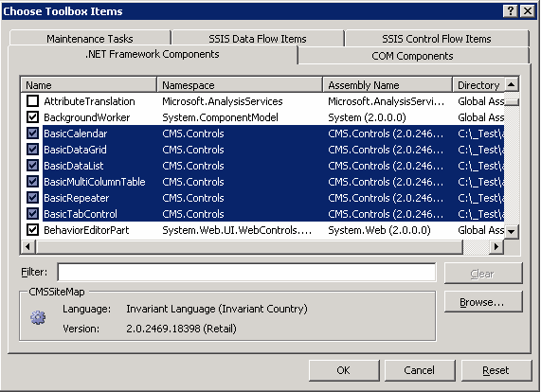
Task: Click the OK button
Action: coord(344,370)
